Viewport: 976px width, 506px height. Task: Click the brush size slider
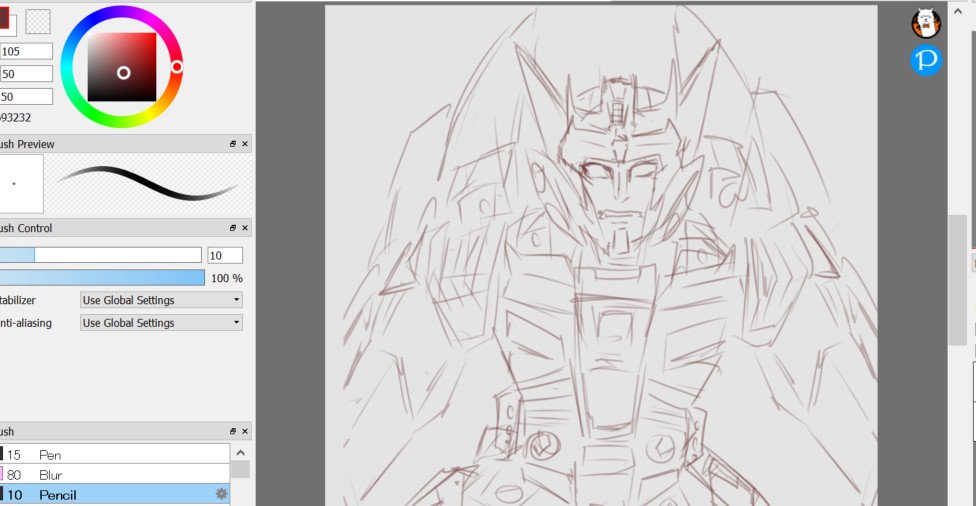(100, 255)
